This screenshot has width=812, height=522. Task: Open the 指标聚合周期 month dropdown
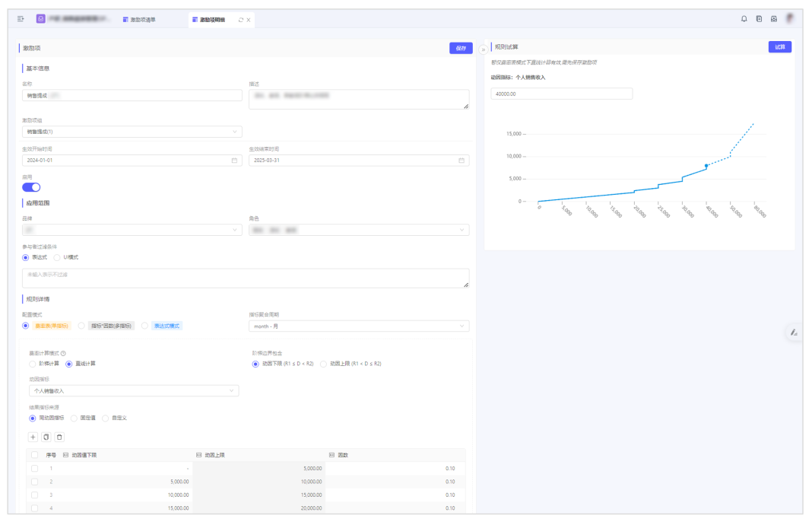click(358, 326)
